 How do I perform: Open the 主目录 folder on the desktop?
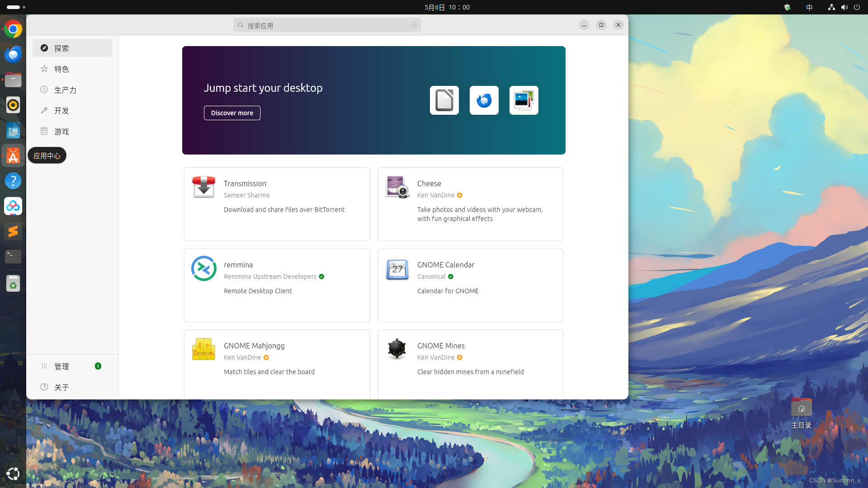click(801, 407)
